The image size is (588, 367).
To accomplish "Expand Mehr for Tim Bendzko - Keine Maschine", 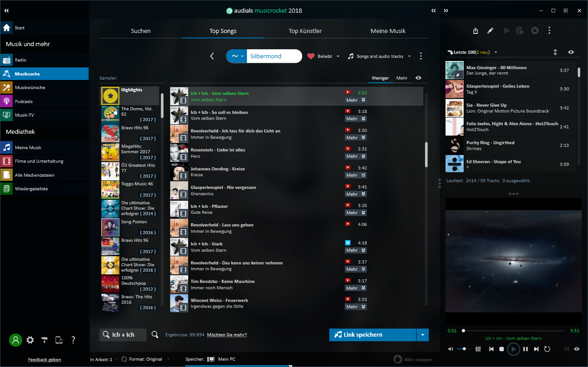I will click(356, 288).
